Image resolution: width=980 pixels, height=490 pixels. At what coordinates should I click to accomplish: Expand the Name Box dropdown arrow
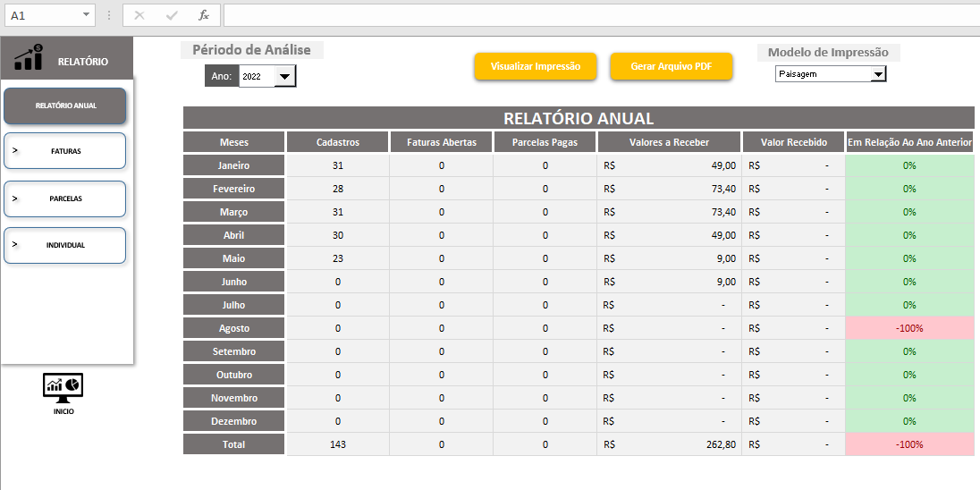pyautogui.click(x=86, y=15)
